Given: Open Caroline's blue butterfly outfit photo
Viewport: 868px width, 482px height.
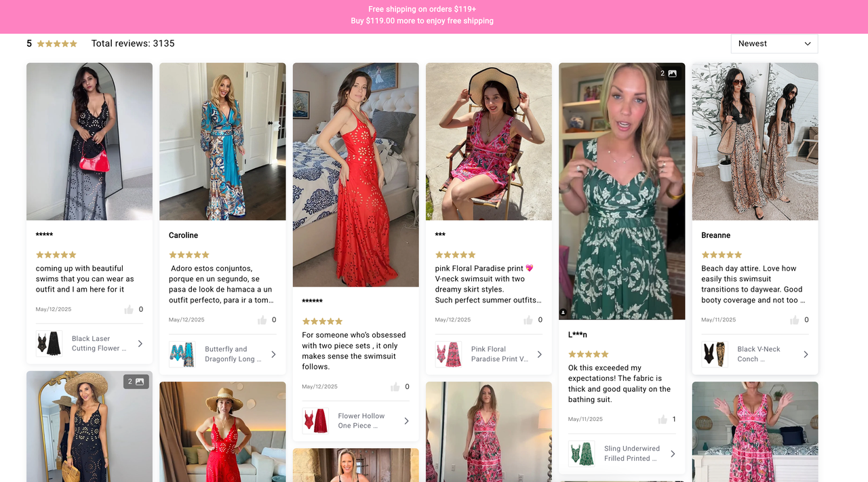Looking at the screenshot, I should pos(222,142).
